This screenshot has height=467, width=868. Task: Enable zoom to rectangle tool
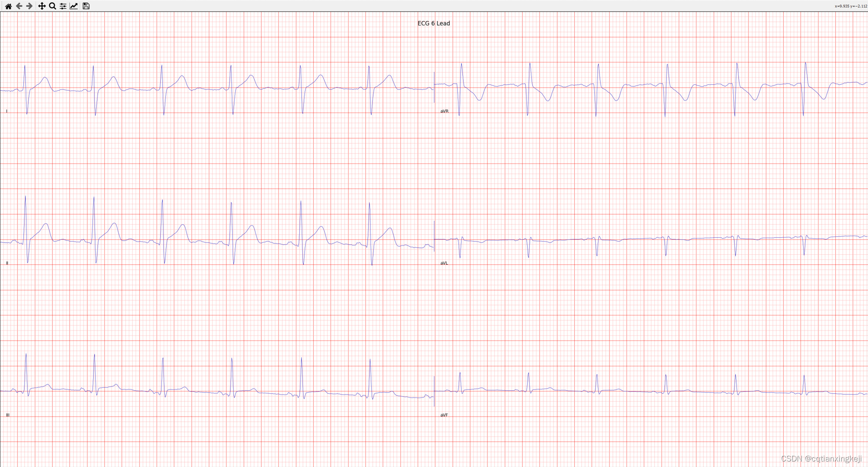(53, 6)
